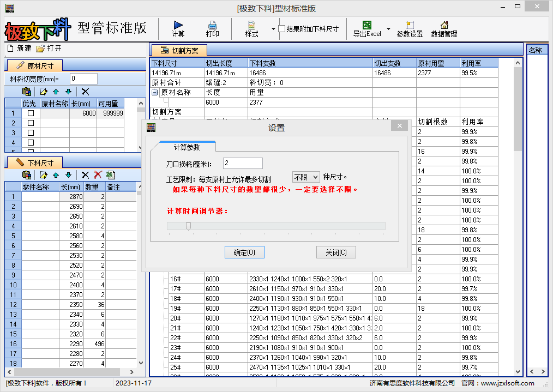Select cutting plan row 25#
The image size is (553, 392).
pyautogui.click(x=333, y=367)
